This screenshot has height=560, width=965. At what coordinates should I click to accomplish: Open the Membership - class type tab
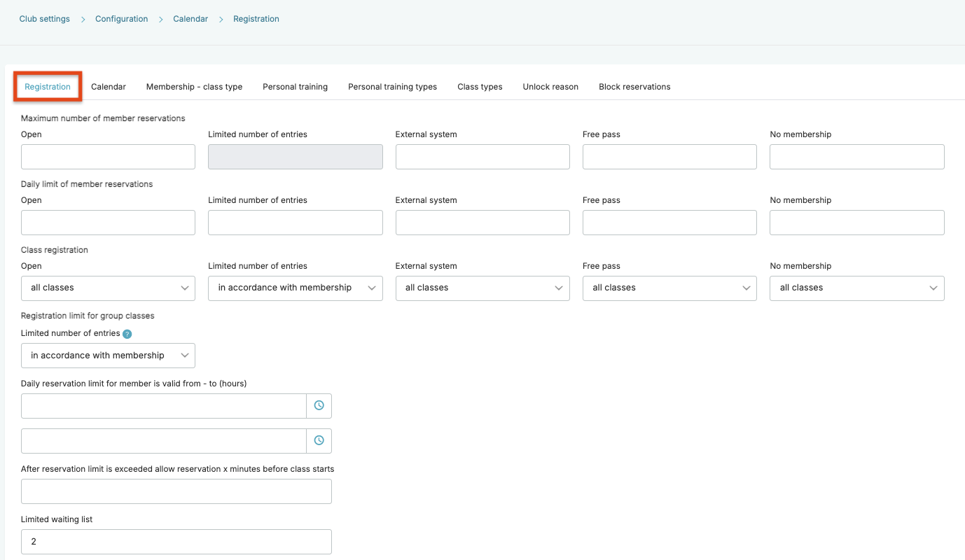coord(194,87)
